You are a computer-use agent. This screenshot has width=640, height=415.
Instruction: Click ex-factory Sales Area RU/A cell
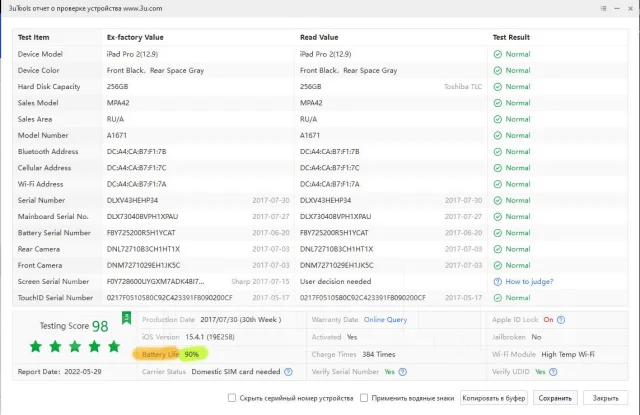[x=115, y=119]
